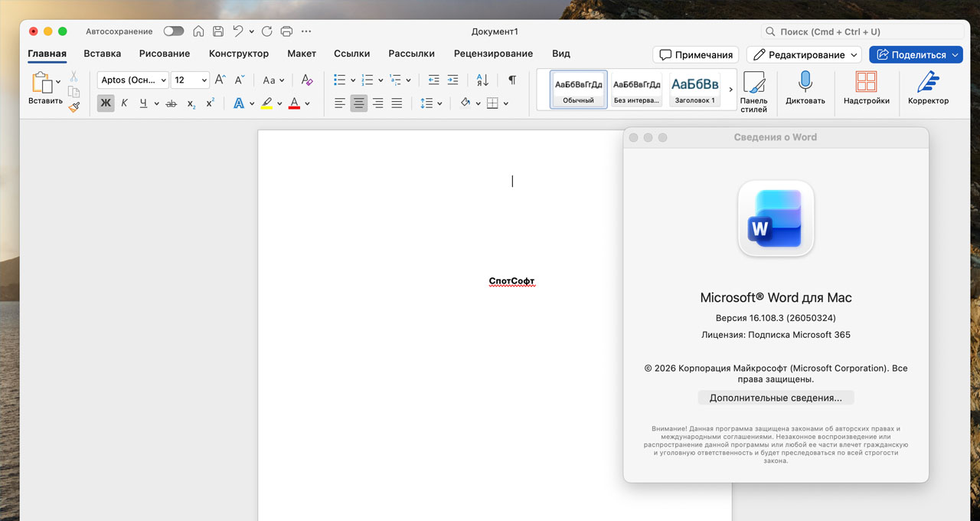Select Обычный style thumbnail

point(579,90)
